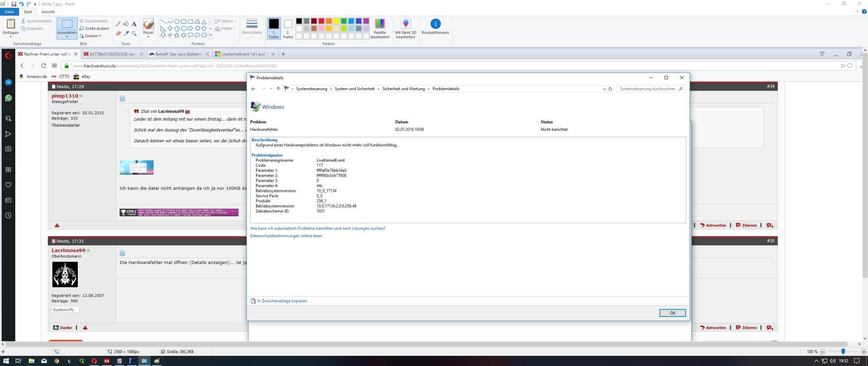868x366 pixels.
Task: Click Opera sidebar bookmarks heart icon
Action: point(8,185)
